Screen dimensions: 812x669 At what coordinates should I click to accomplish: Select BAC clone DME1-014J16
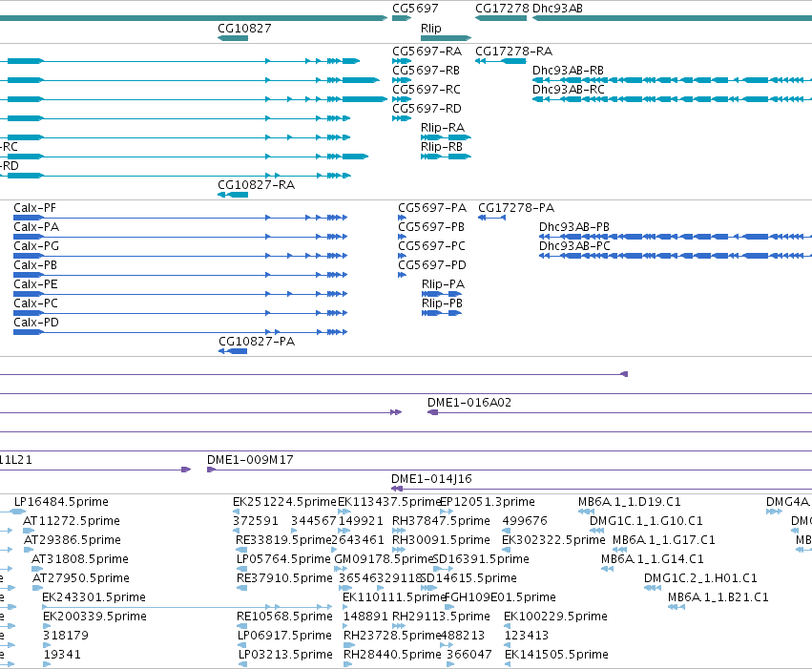tap(431, 479)
